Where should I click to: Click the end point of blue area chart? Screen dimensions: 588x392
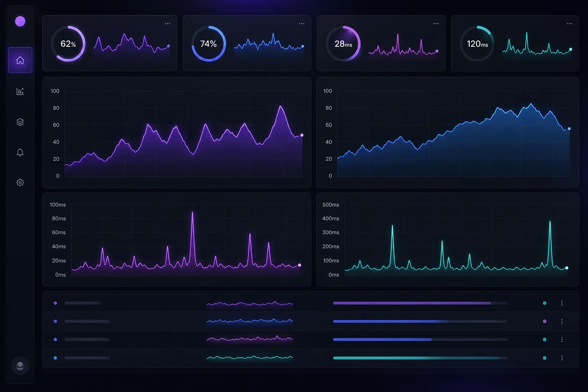[569, 129]
